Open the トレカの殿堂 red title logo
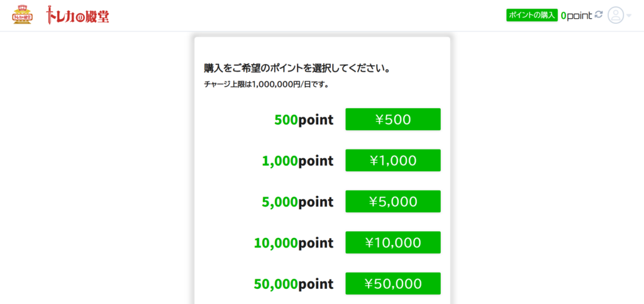Image resolution: width=644 pixels, height=304 pixels. tap(77, 15)
